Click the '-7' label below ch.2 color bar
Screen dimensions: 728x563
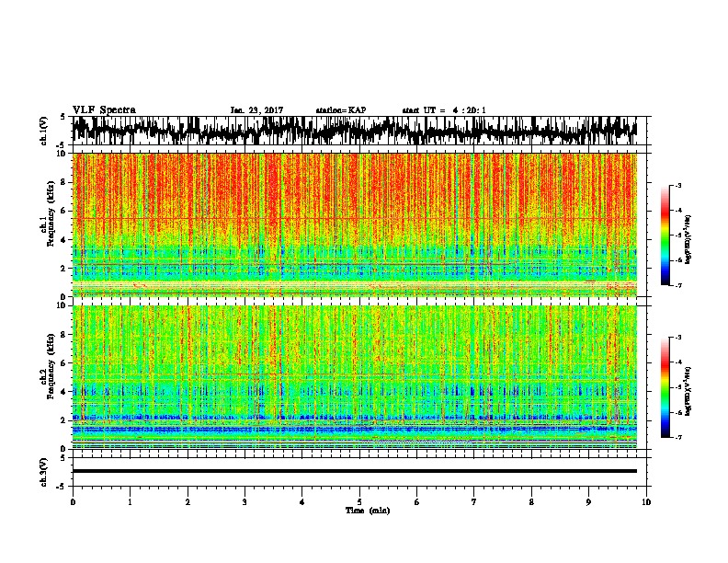[x=678, y=437]
